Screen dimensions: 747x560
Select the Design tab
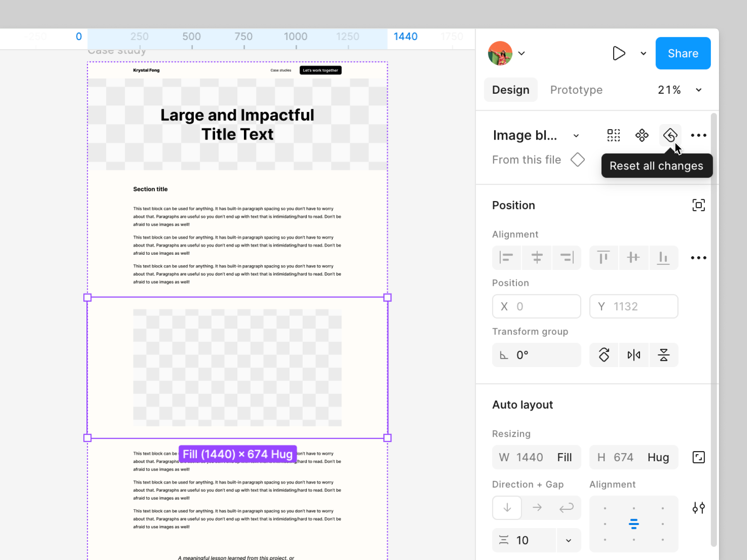510,90
